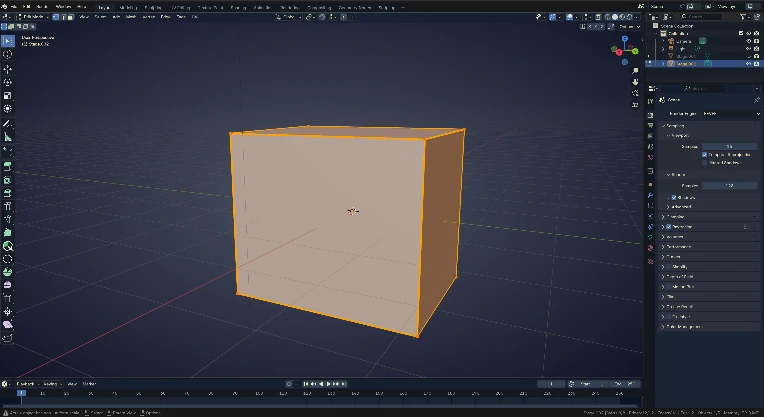Viewport: 764px width, 417px height.
Task: Open the World properties tab icon
Action: [x=650, y=157]
